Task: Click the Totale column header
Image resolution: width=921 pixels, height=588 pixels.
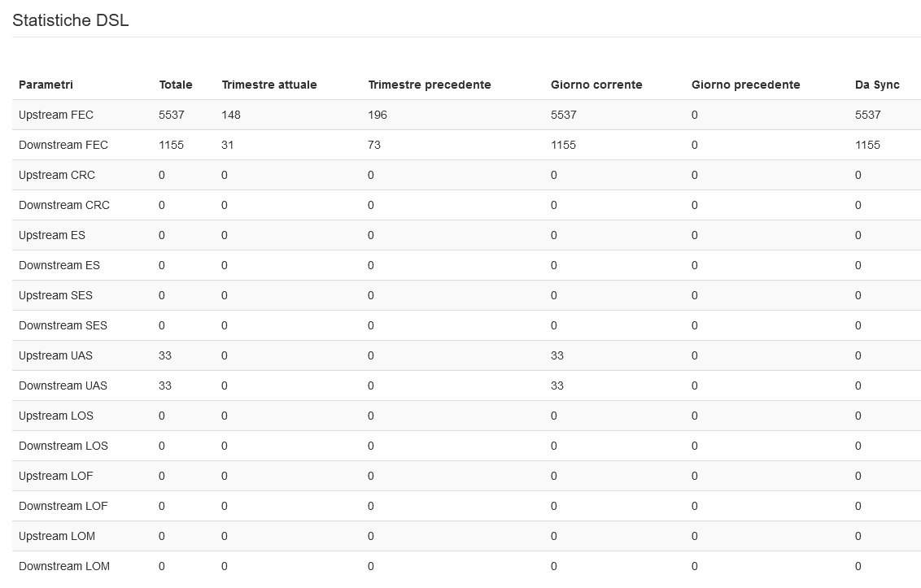Action: point(176,85)
